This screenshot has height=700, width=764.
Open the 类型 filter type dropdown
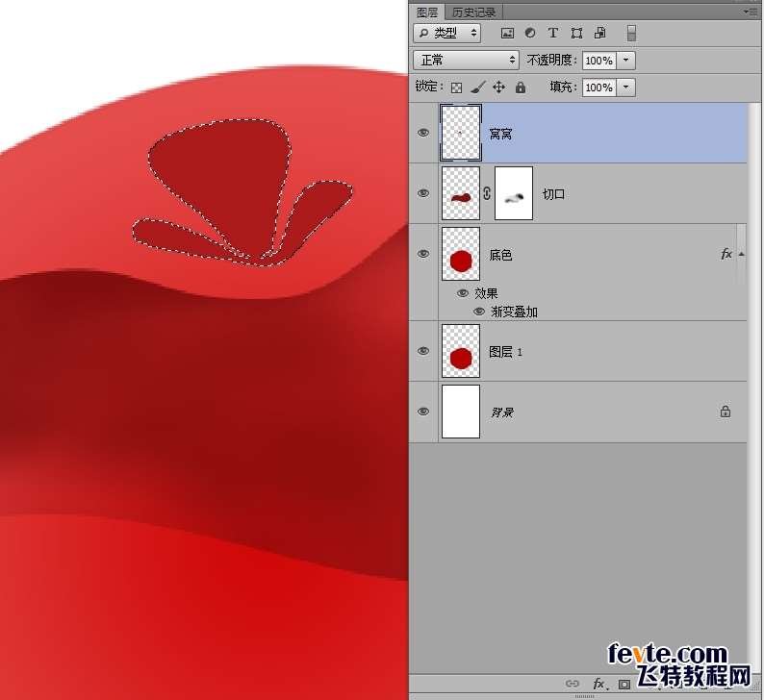[447, 34]
